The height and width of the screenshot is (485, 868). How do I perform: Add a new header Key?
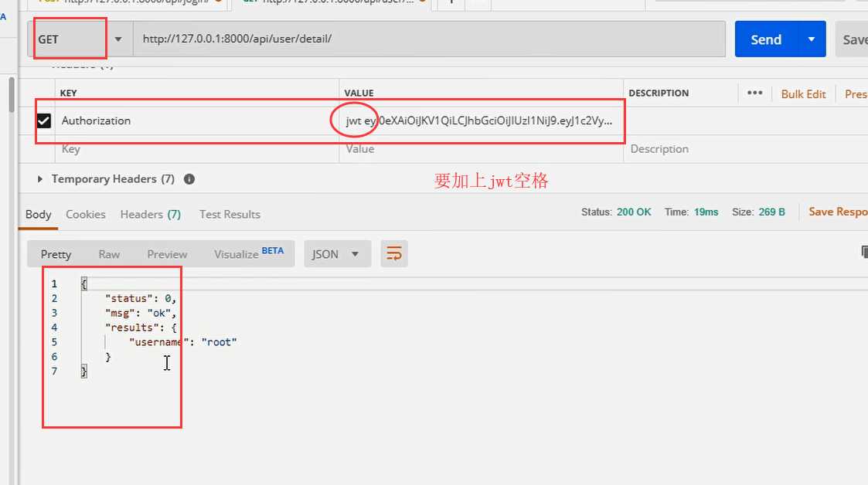click(196, 149)
